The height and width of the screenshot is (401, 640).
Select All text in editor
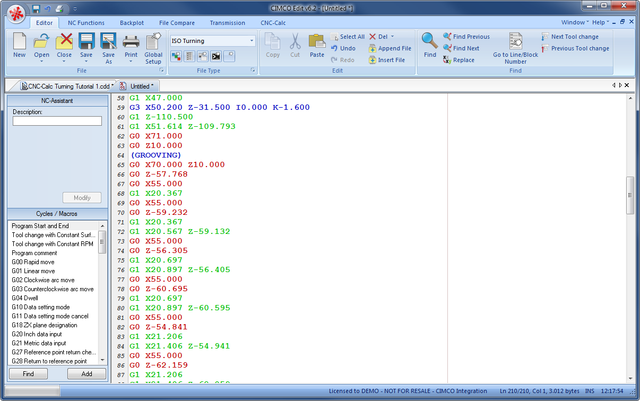(347, 37)
